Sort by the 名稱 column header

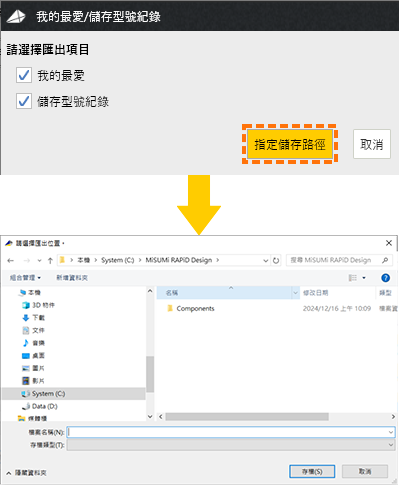(224, 293)
